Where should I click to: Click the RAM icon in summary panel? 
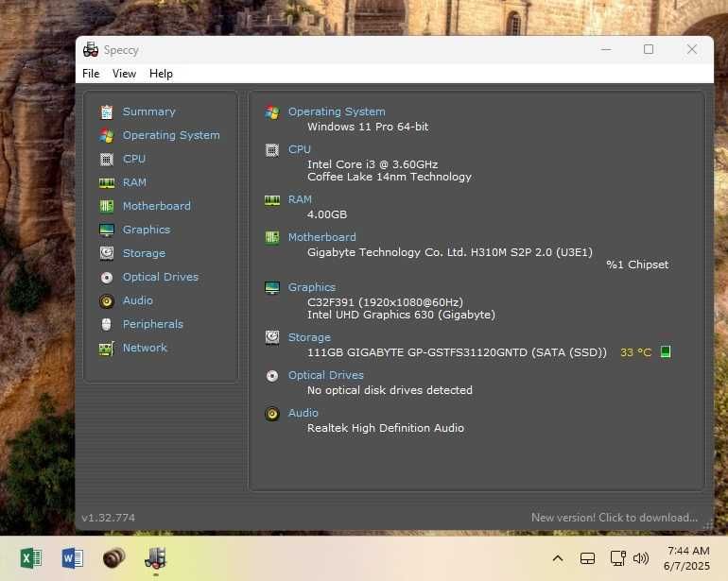pyautogui.click(x=272, y=200)
